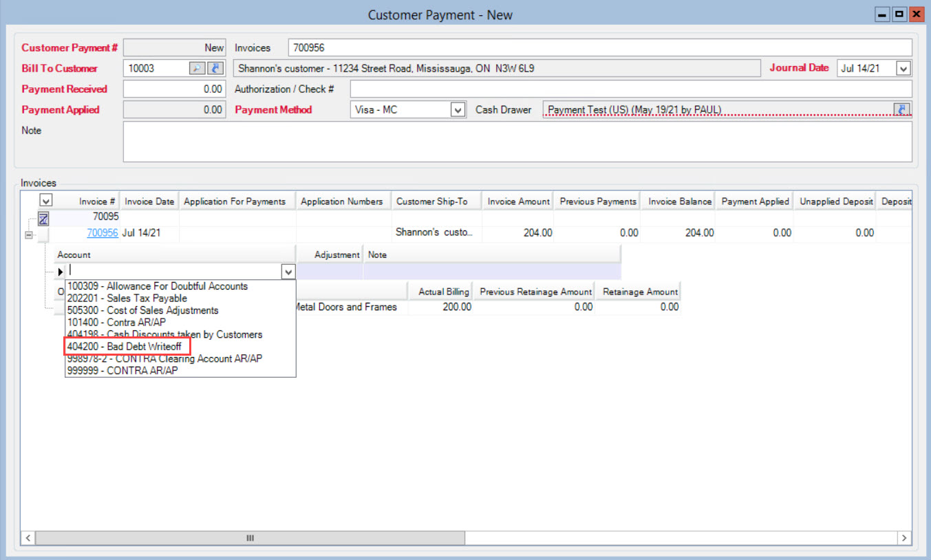This screenshot has width=931, height=560.
Task: Click the Shannon's custo... ship-to cell
Action: point(436,233)
